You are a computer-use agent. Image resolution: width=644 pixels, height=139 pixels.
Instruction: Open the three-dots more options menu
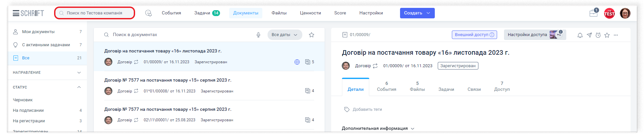tap(616, 35)
